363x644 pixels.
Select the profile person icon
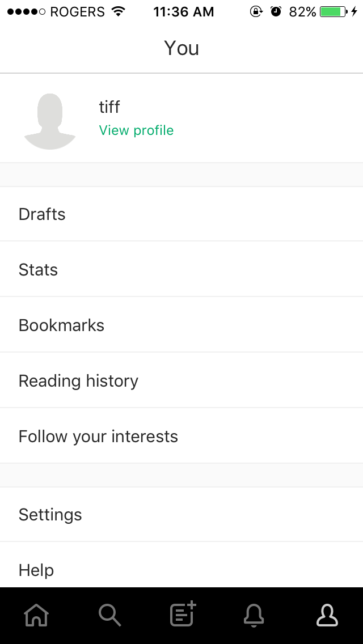coord(327,615)
